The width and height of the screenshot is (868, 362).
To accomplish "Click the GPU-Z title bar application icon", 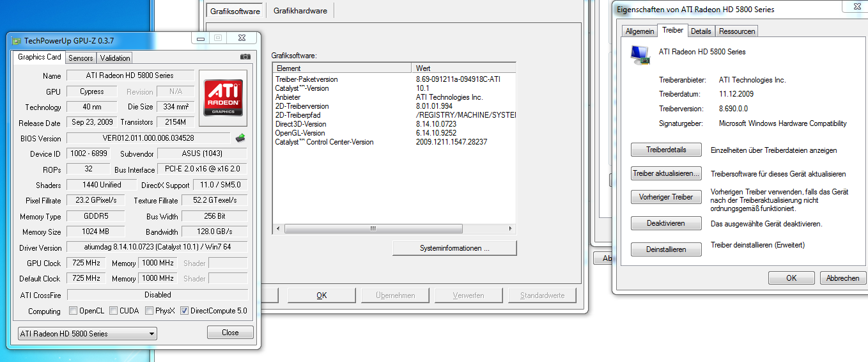I will (x=16, y=40).
